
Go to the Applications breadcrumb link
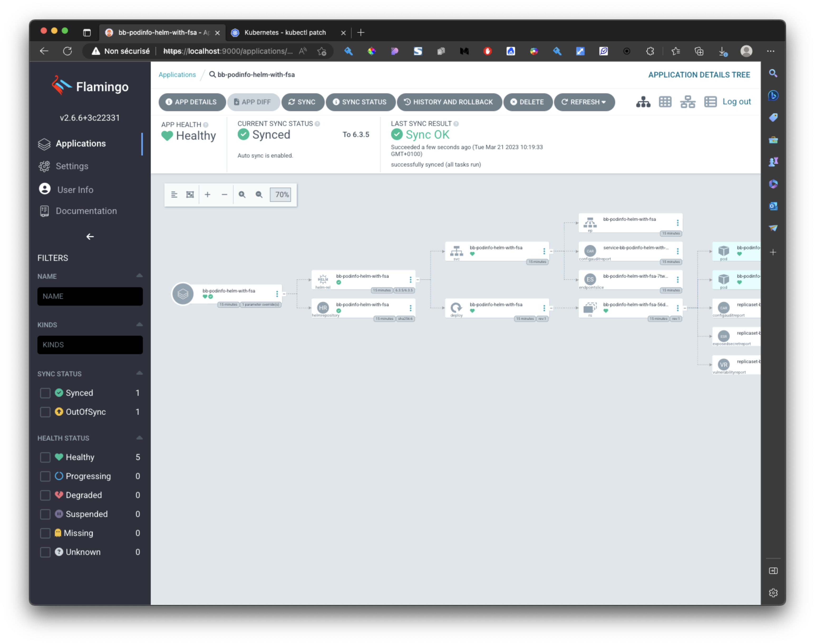177,75
